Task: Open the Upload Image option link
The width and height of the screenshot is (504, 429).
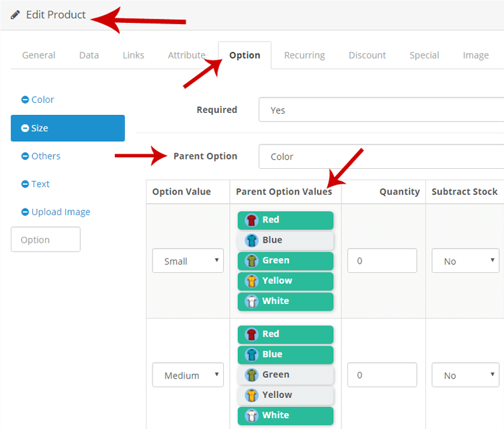Action: point(60,212)
